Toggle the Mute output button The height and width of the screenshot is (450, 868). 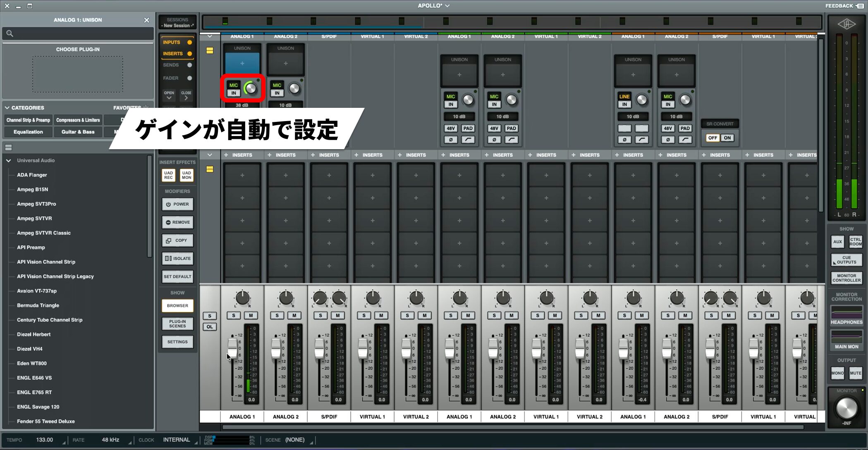pyautogui.click(x=855, y=373)
